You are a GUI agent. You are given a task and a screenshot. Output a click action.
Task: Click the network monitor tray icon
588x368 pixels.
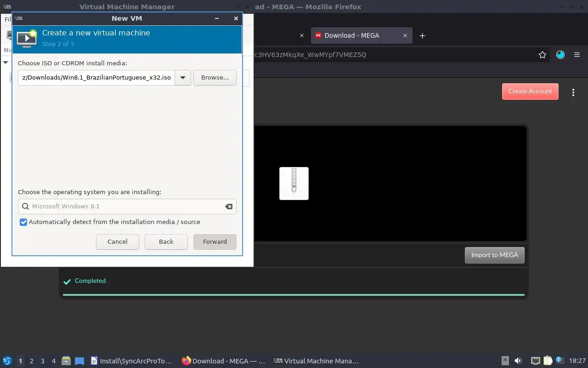[535, 361]
